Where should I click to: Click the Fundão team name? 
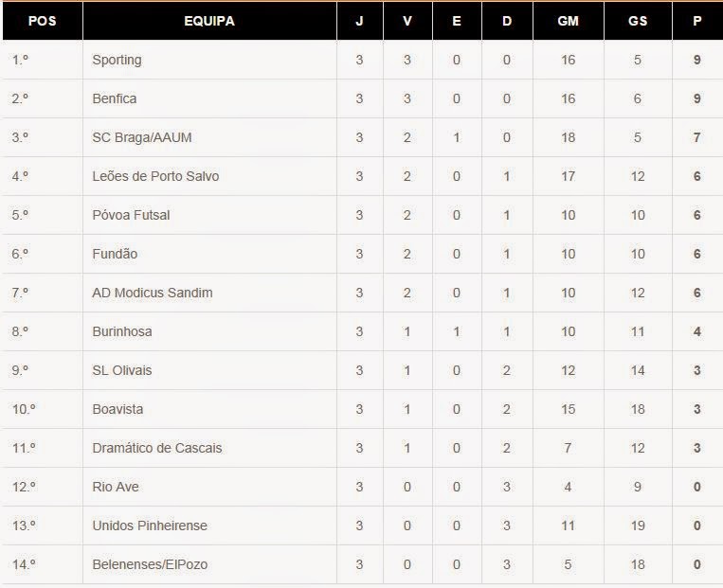click(115, 254)
